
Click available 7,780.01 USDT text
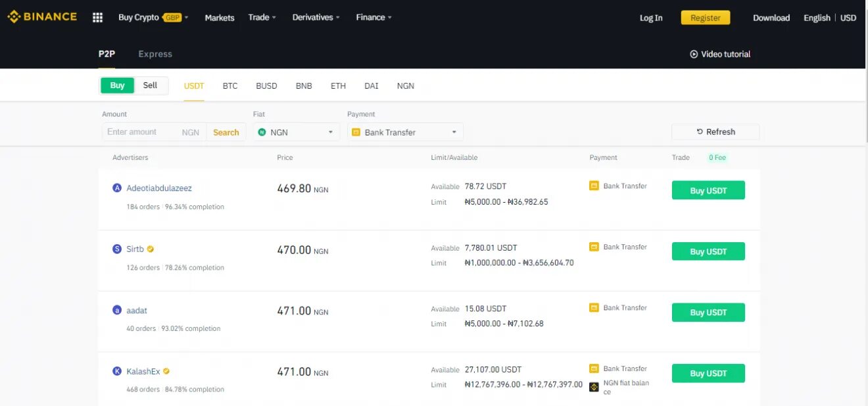491,247
